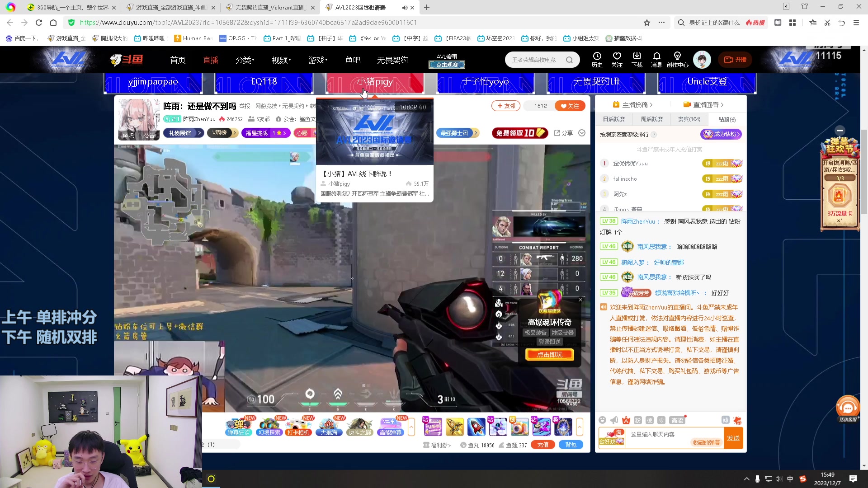This screenshot has width=868, height=488.
Task: Toggle the 高能 danmaku mode
Action: pos(677,420)
